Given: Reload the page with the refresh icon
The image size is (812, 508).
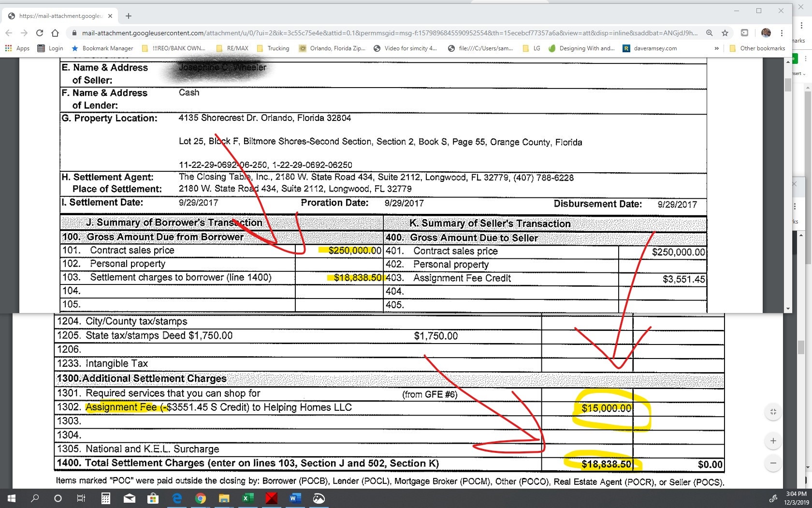Looking at the screenshot, I should click(40, 33).
